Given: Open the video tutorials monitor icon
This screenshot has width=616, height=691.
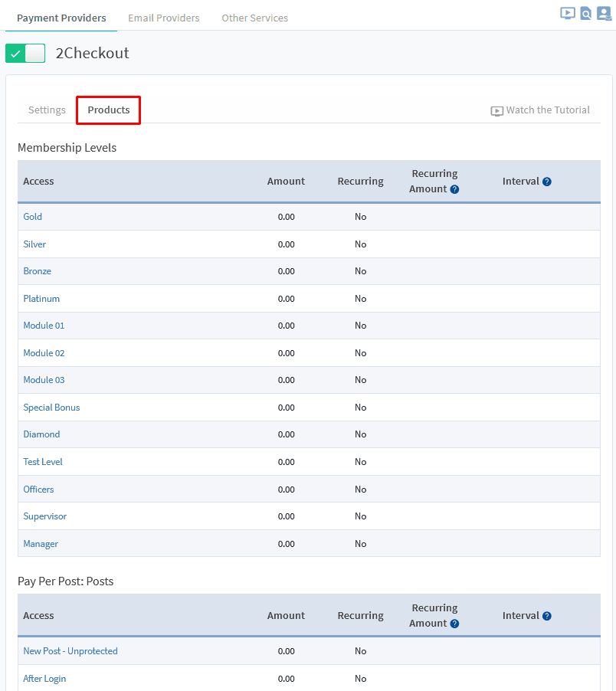Looking at the screenshot, I should click(568, 13).
